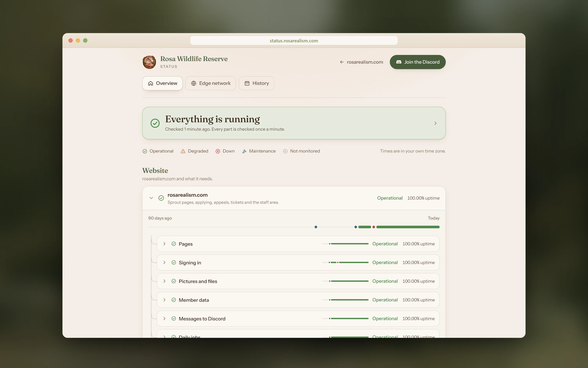The height and width of the screenshot is (368, 588).
Task: Click the Signing in mini uptime bar
Action: pyautogui.click(x=345, y=262)
